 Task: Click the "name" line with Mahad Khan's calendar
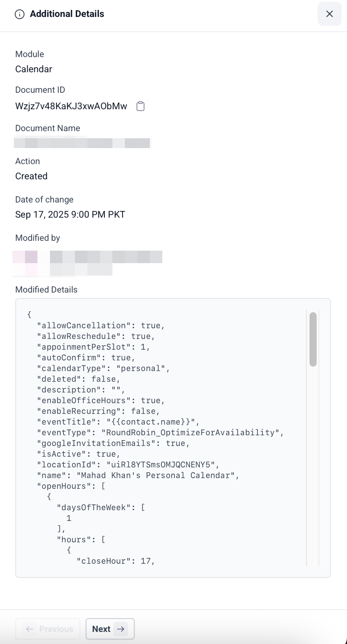(x=138, y=475)
